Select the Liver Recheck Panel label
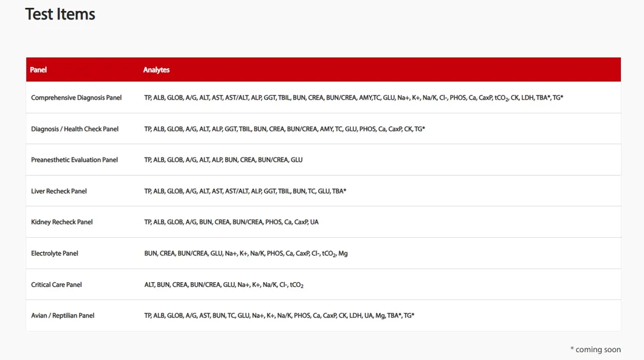This screenshot has width=644, height=360. 59,191
